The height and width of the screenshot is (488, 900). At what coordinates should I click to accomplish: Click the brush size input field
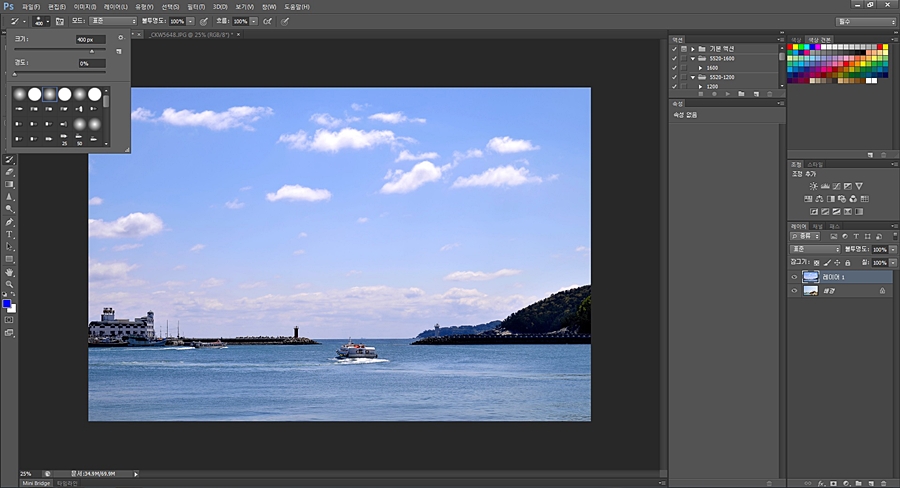pyautogui.click(x=90, y=39)
